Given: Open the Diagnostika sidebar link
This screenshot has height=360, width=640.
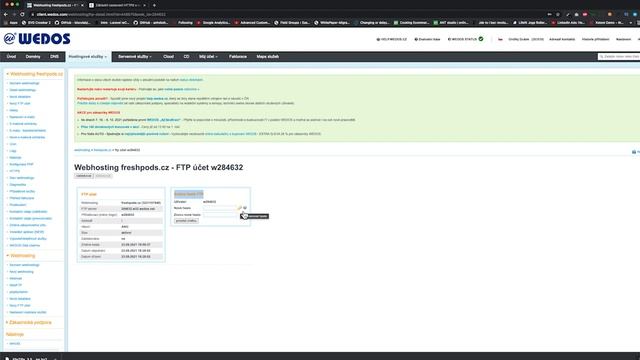Looking at the screenshot, I should coord(18,184).
